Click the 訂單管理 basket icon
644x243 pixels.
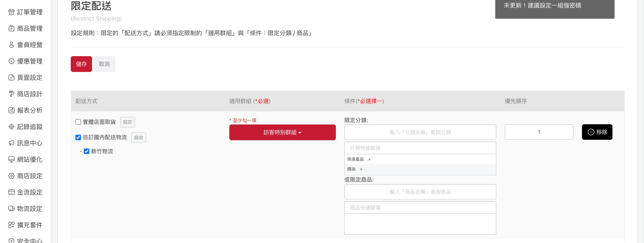[x=12, y=12]
